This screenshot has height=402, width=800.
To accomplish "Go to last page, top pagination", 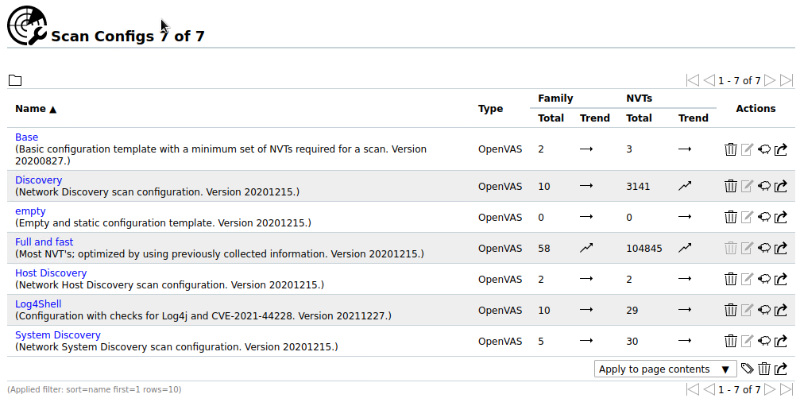I will coord(786,80).
